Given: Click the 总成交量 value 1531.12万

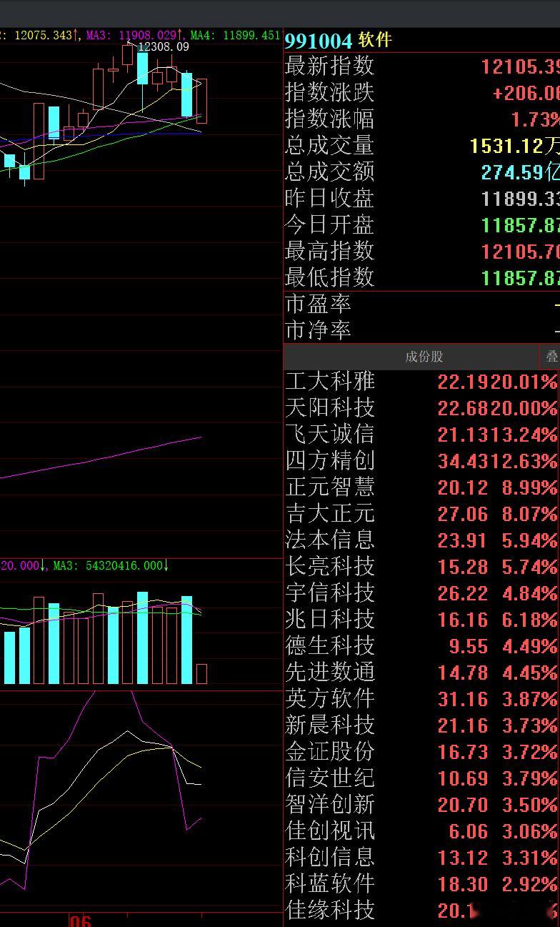Looking at the screenshot, I should point(515,146).
